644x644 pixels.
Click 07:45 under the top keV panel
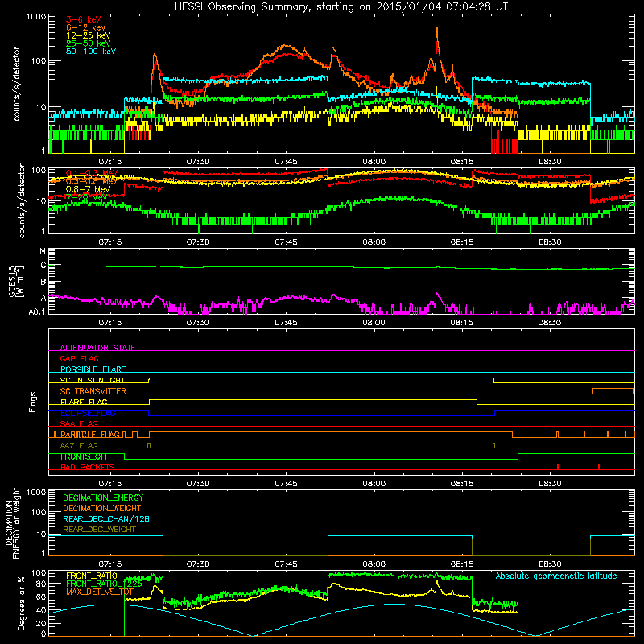pyautogui.click(x=286, y=162)
